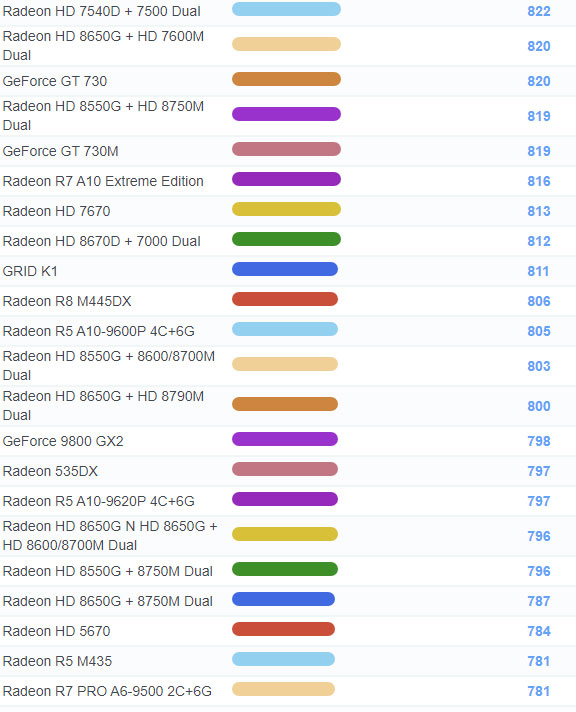Click score 820 for GeForce GT 730
Image resolution: width=576 pixels, height=712 pixels.
[x=539, y=81]
